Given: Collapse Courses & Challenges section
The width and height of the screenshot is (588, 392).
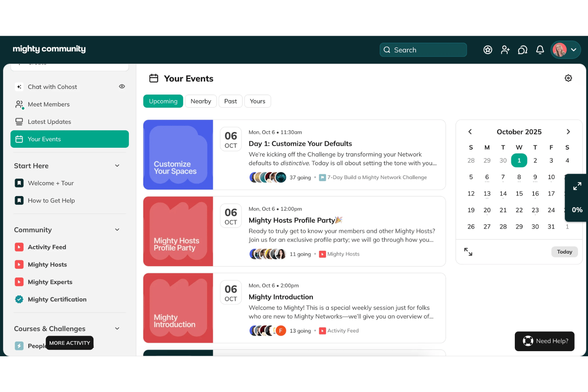Looking at the screenshot, I should pyautogui.click(x=117, y=328).
